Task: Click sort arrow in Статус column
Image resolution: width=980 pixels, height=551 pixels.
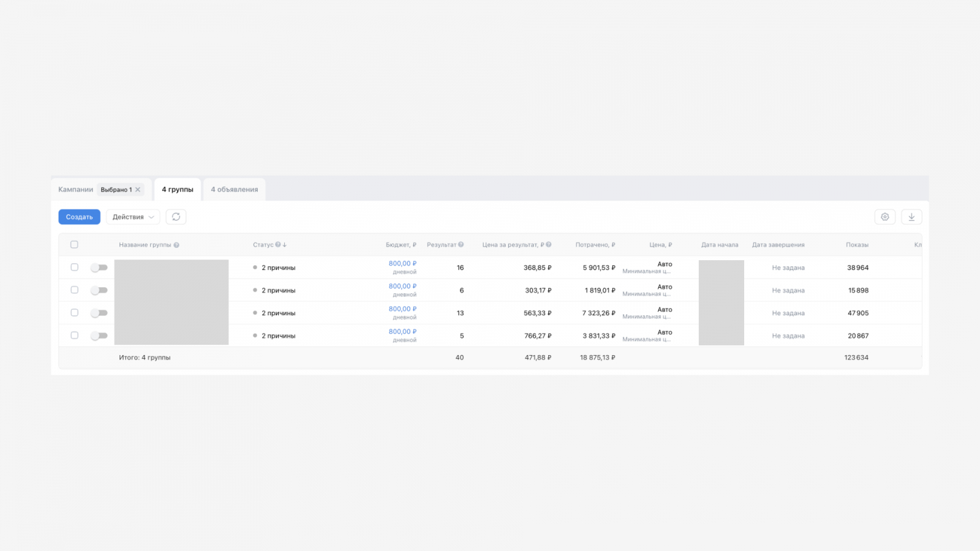Action: pos(285,245)
